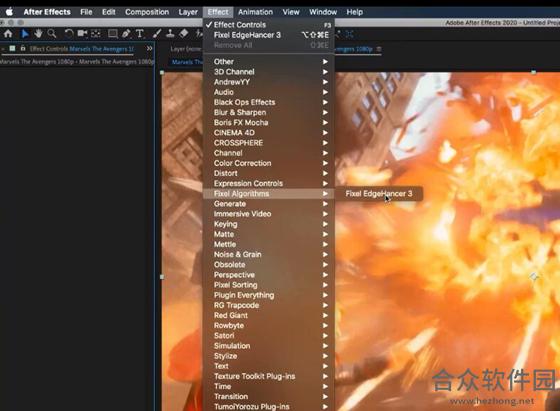Select the Rotation tool

click(69, 34)
